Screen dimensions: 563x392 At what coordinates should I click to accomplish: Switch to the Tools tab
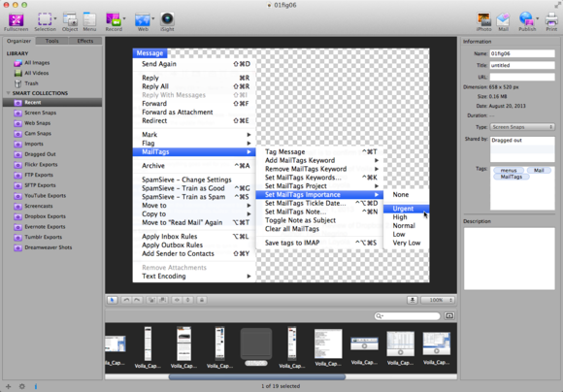tap(51, 41)
